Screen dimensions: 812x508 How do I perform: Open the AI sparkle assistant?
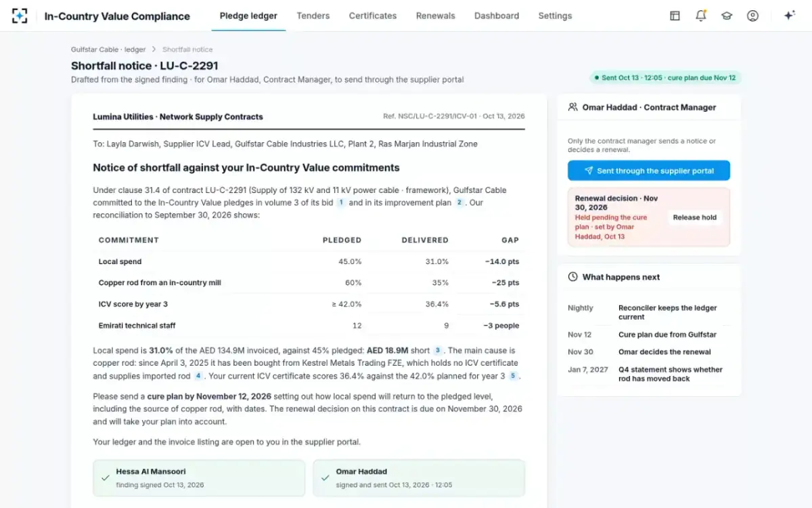pyautogui.click(x=789, y=16)
